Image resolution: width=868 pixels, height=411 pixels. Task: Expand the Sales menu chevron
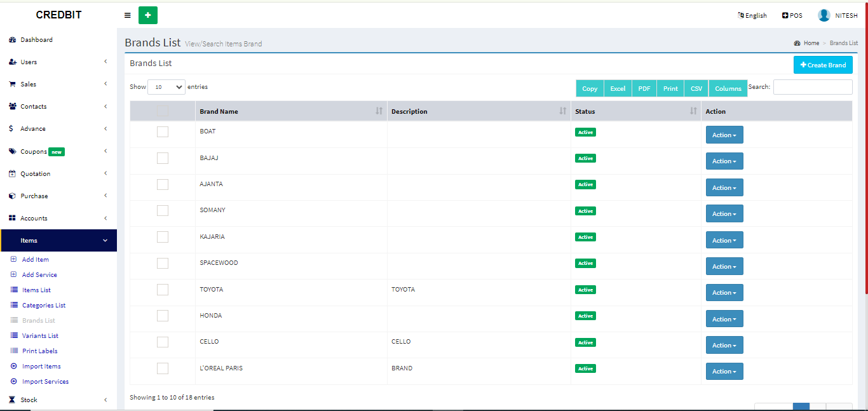(x=105, y=84)
